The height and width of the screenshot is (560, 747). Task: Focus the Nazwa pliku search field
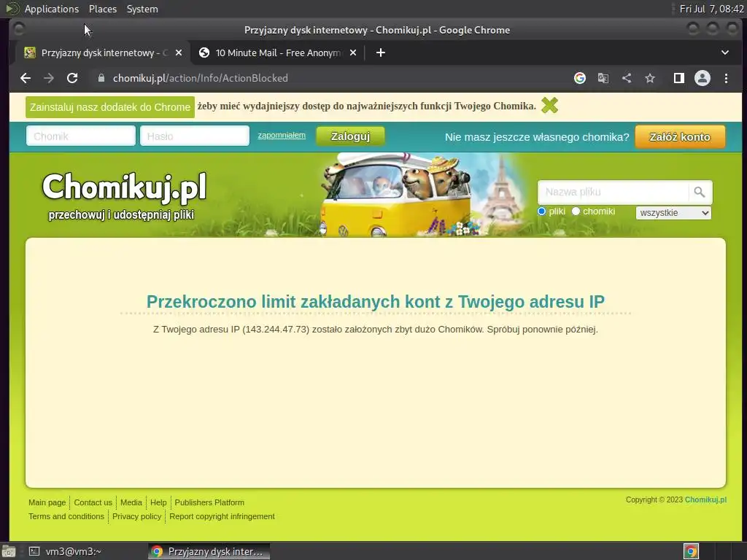point(614,192)
